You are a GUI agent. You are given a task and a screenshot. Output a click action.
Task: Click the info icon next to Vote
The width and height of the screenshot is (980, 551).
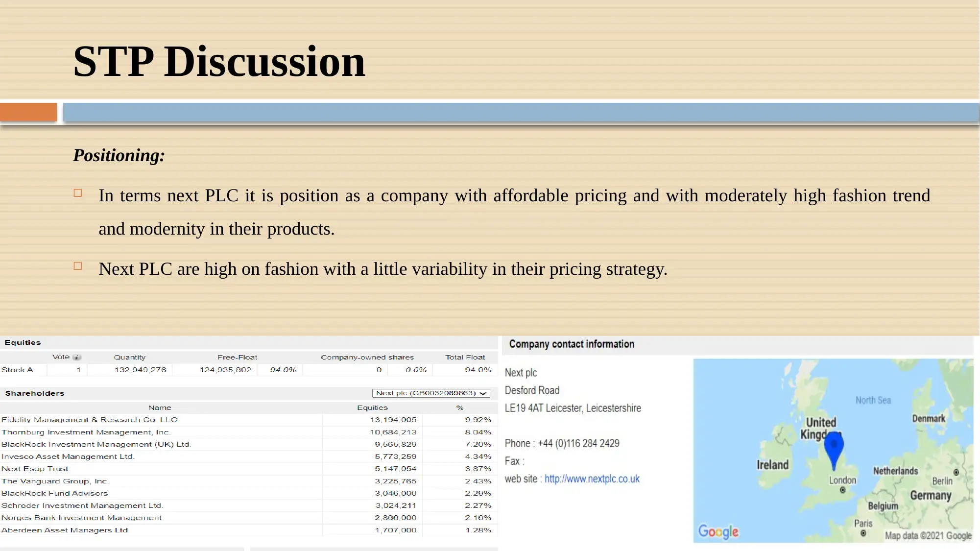coord(77,358)
